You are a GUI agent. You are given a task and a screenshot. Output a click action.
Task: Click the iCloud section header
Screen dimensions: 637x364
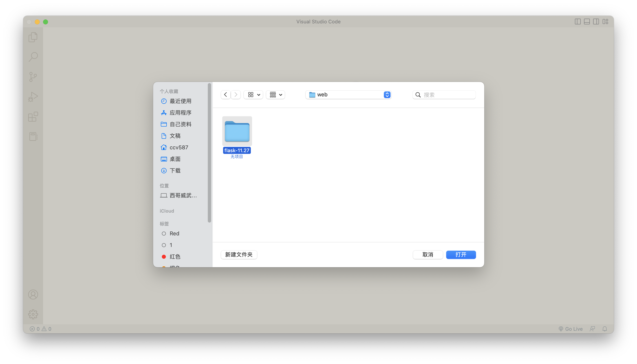pyautogui.click(x=167, y=211)
